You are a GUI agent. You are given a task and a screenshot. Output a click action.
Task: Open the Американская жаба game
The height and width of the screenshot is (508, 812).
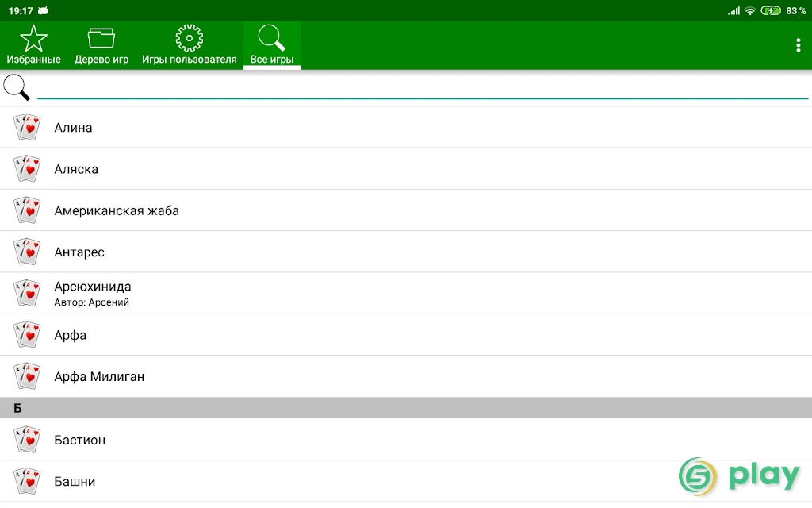[406, 210]
